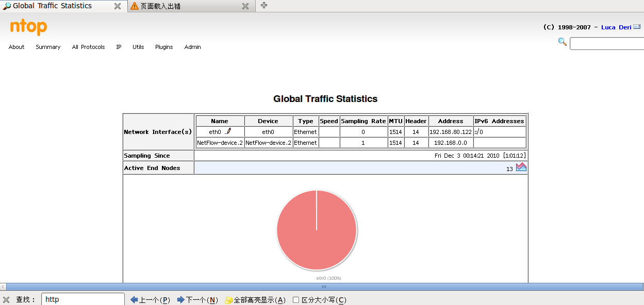Enable the 区分大小写 case-sensitive checkbox
This screenshot has height=305, width=644.
296,300
